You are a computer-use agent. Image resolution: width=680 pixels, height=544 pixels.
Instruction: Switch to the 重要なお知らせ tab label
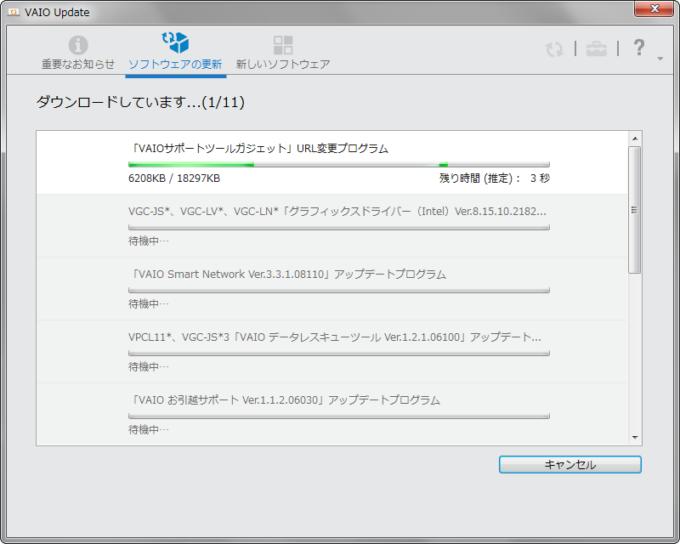pyautogui.click(x=77, y=64)
